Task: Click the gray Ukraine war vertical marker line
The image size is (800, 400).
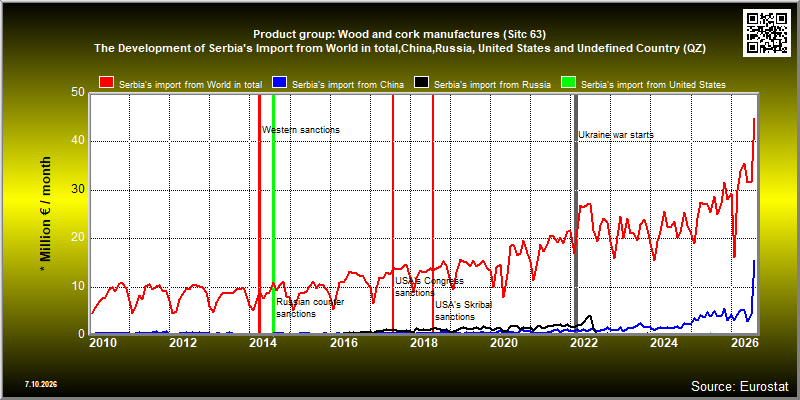Action: click(x=577, y=213)
